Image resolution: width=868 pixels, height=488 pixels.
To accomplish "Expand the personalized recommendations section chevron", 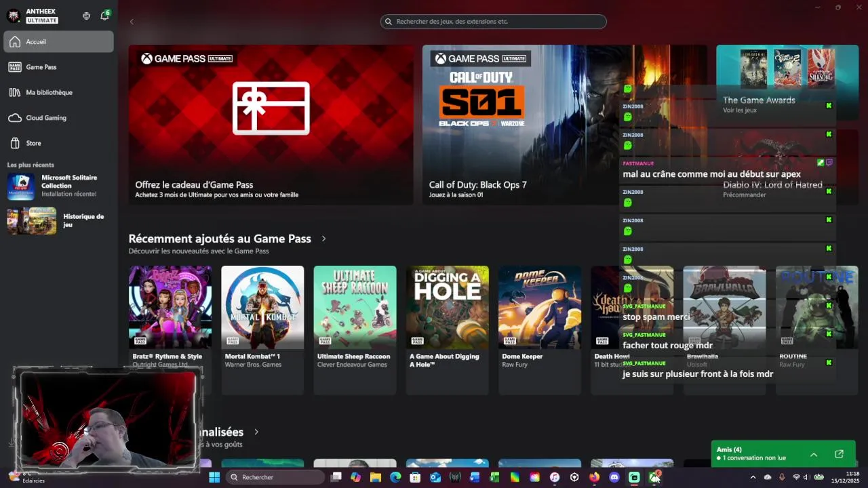I will click(256, 432).
